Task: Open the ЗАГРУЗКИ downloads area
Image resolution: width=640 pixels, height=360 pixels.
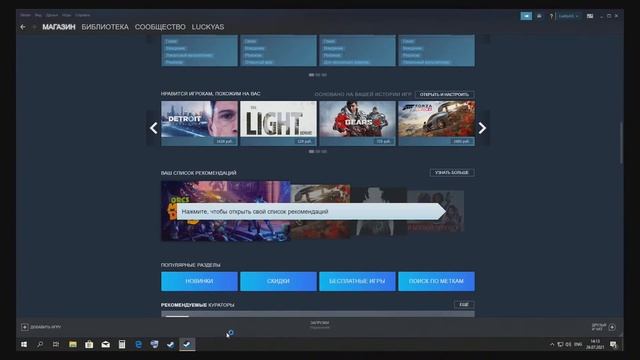Action: (320, 324)
